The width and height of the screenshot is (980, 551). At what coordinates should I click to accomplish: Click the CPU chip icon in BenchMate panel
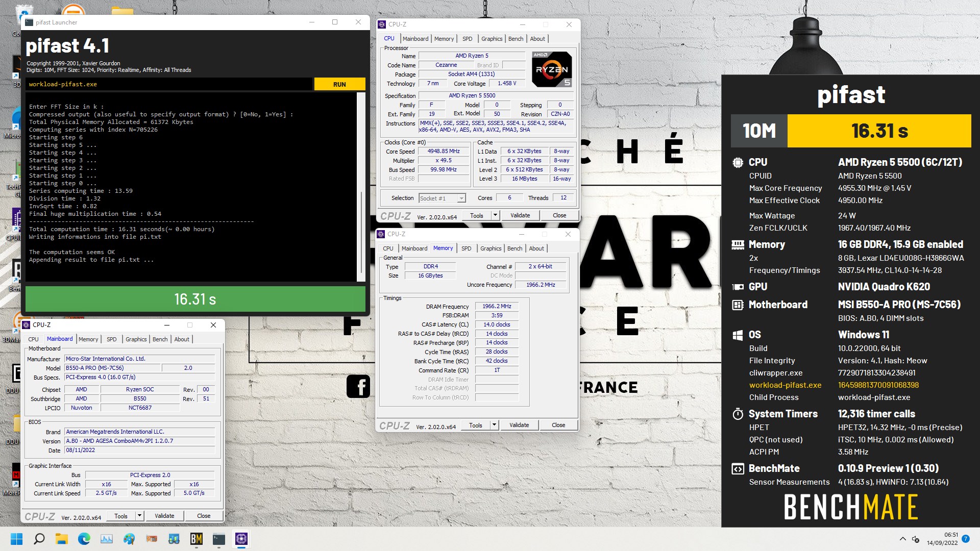coord(738,162)
